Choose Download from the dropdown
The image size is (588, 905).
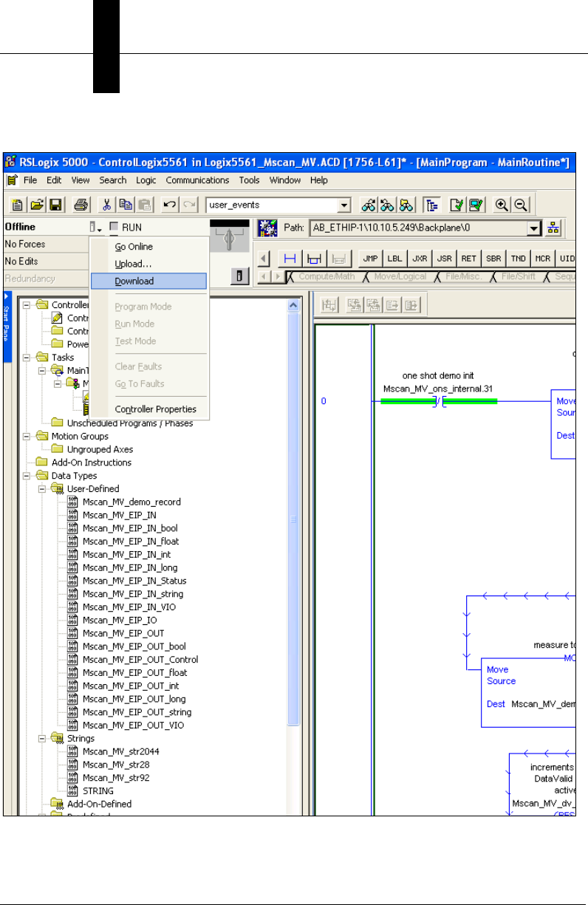[148, 281]
